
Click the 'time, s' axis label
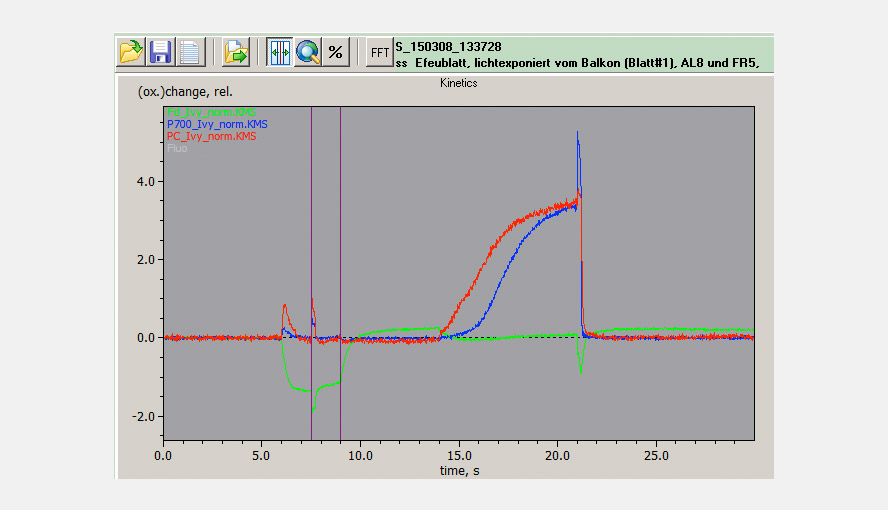click(x=459, y=471)
